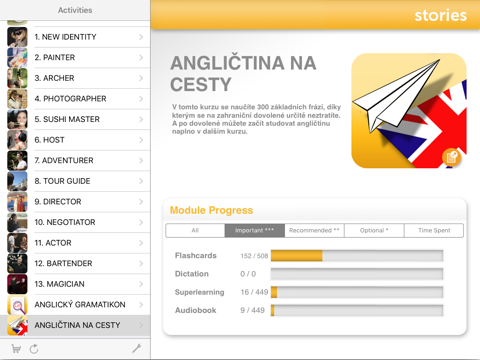Select the Photographer lesson thumbnail

17,99
